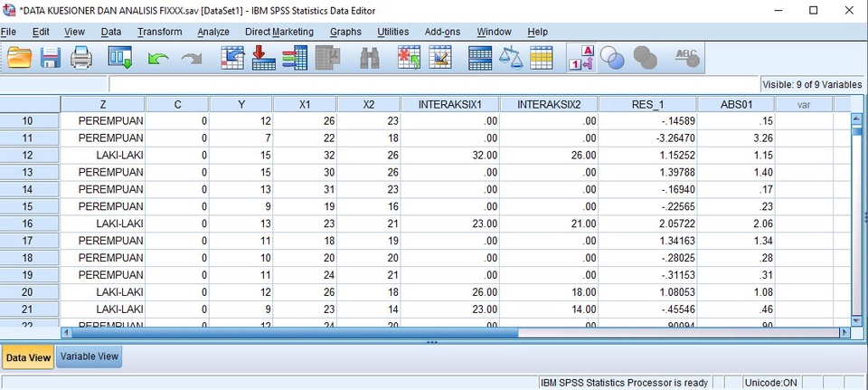Save this document floppy icon

click(51, 58)
